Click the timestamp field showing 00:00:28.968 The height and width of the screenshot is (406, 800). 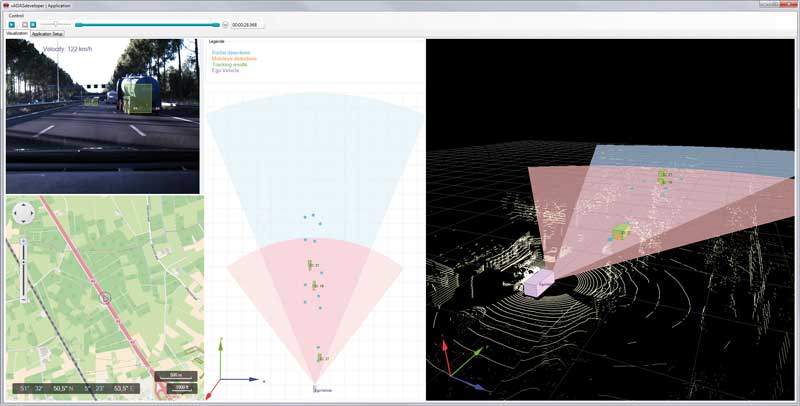244,24
